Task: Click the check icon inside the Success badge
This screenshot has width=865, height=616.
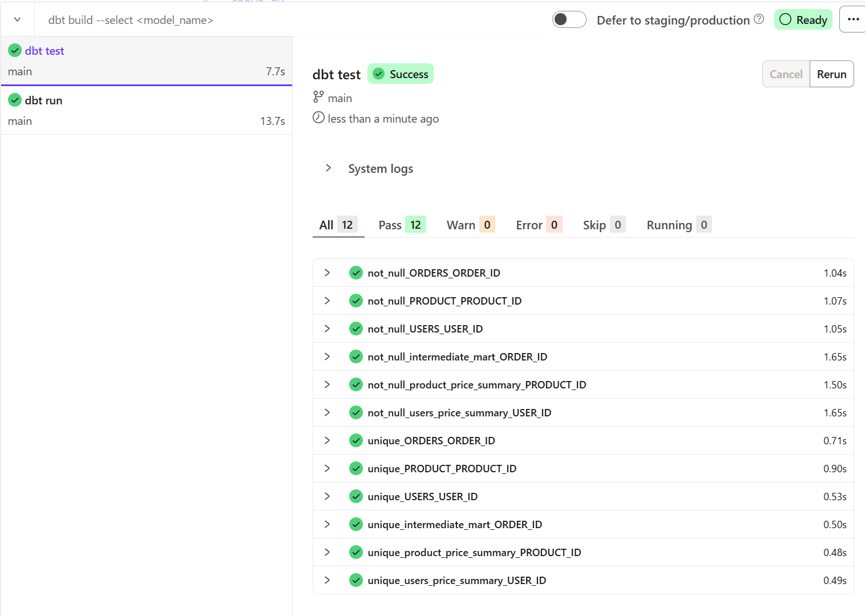Action: [379, 74]
